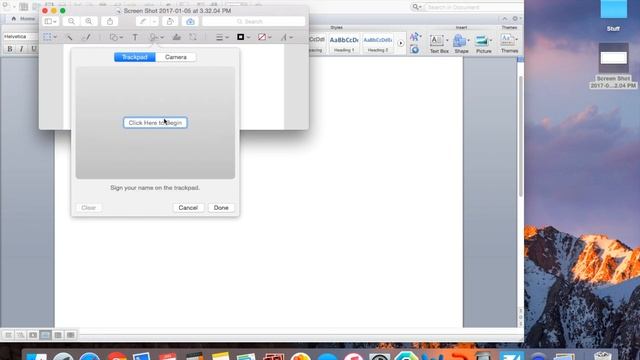This screenshot has height=360, width=640.
Task: Click the Search in Document field in Word
Action: point(472,7)
